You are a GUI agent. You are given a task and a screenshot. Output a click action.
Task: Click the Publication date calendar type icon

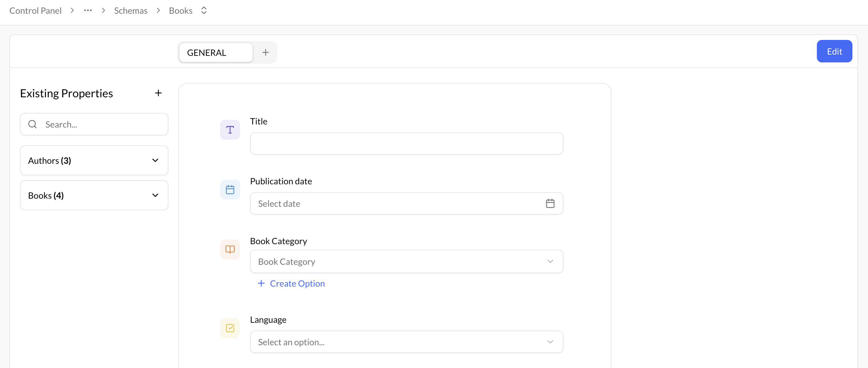tap(230, 190)
